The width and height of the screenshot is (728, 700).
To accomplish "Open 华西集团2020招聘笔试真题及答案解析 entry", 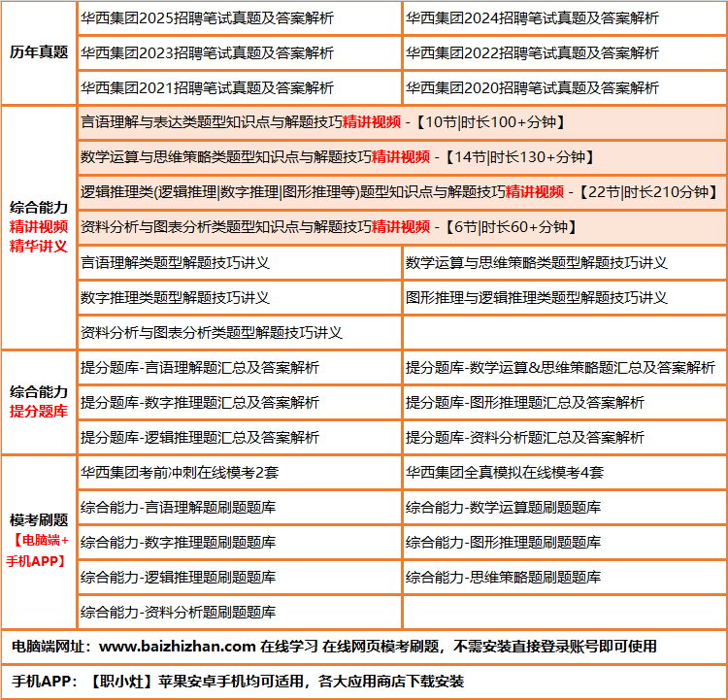I will (565, 87).
